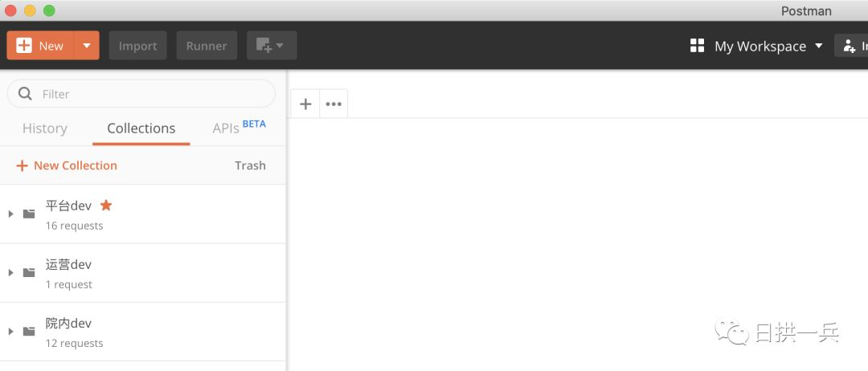868x371 pixels.
Task: Click the 平台dev folder icon
Action: (x=29, y=214)
